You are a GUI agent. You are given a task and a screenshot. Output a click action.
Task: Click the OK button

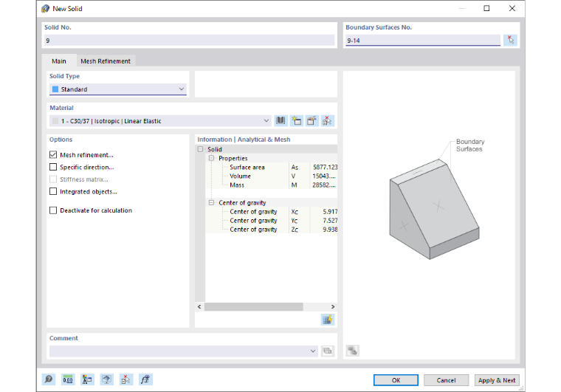click(x=396, y=380)
